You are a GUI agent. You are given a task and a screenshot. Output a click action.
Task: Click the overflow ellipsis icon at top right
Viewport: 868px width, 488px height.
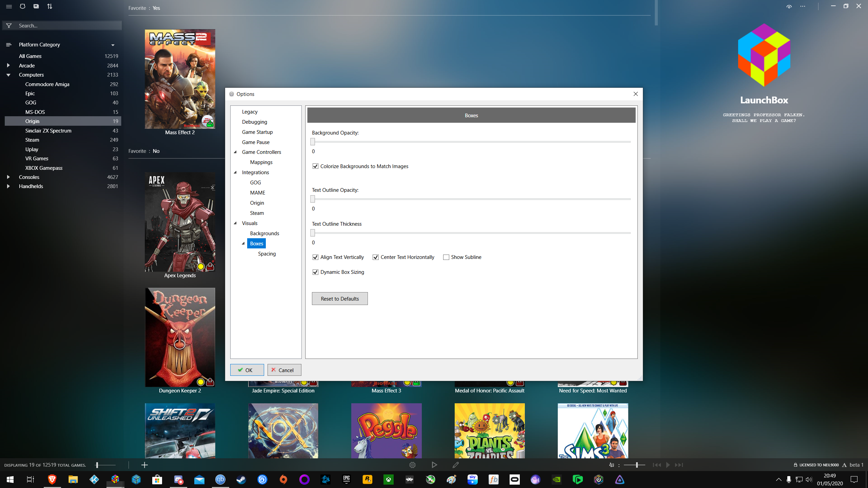pos(803,6)
